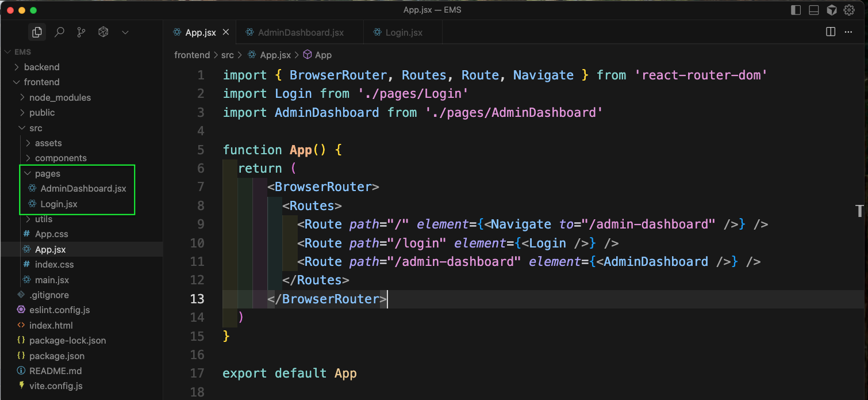Screen dimensions: 868x400
Task: Click 'react-router-dom' string on line 1
Action: point(701,75)
